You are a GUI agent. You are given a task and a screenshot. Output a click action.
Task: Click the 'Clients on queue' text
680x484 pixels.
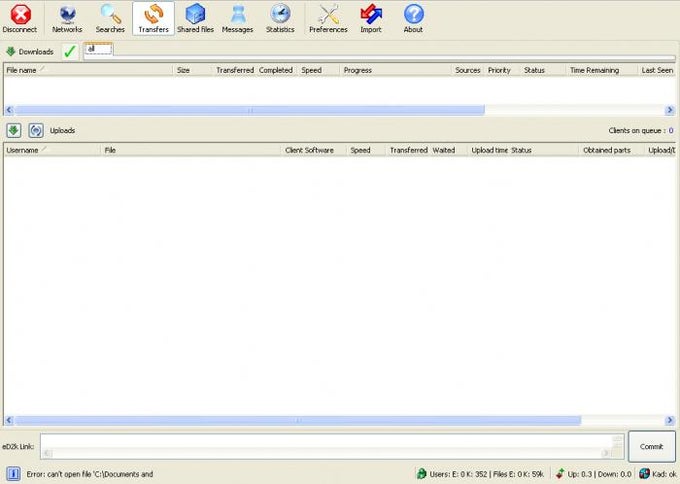click(637, 131)
